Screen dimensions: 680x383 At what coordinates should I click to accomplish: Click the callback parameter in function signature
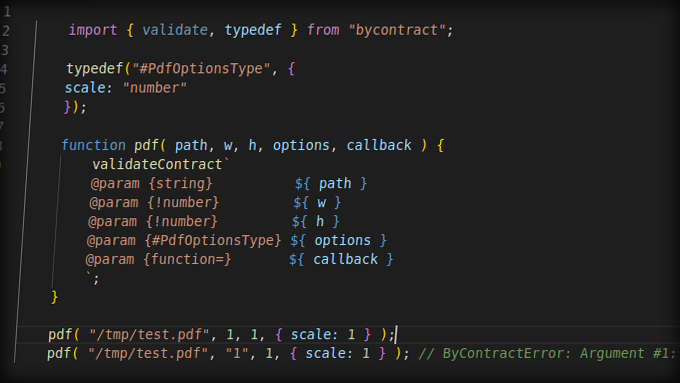[x=379, y=145]
